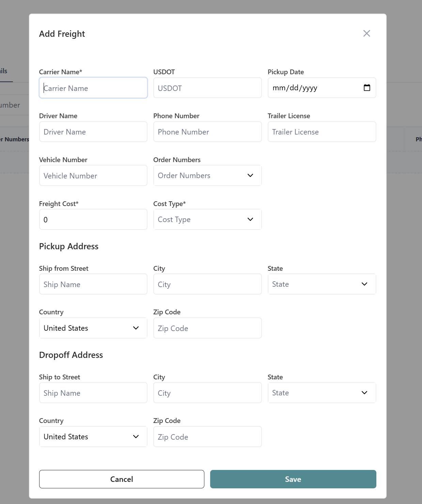Image resolution: width=422 pixels, height=504 pixels.
Task: Focus the USDOT input field
Action: (x=207, y=88)
